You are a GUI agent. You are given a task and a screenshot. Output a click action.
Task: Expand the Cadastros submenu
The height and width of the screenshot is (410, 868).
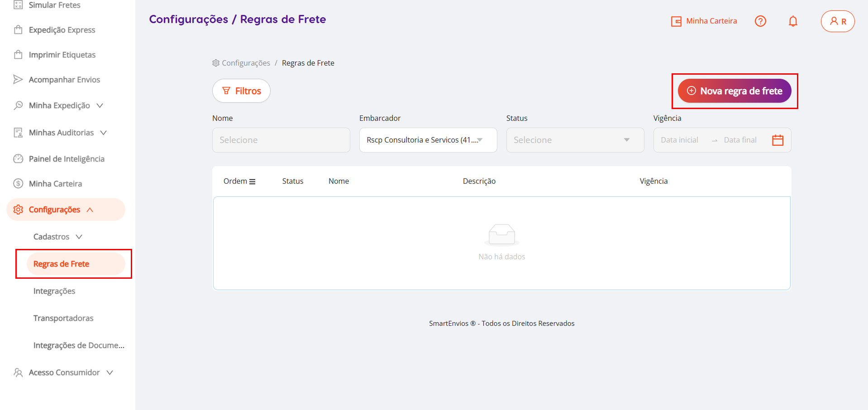pyautogui.click(x=58, y=237)
